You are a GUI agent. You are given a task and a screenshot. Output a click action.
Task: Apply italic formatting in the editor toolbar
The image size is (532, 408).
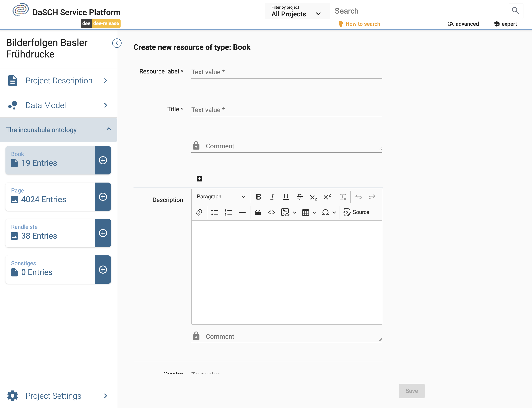[x=272, y=197]
